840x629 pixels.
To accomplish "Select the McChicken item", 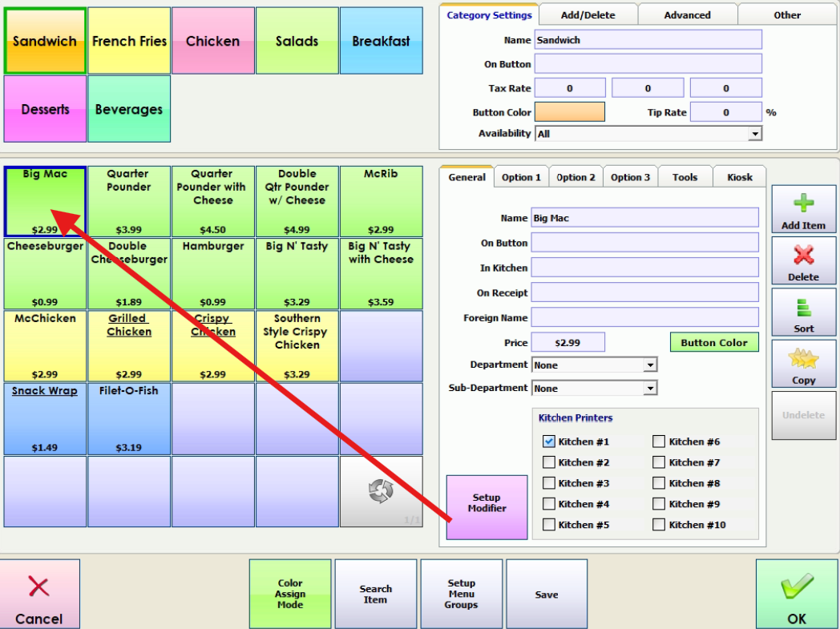I will coord(45,346).
